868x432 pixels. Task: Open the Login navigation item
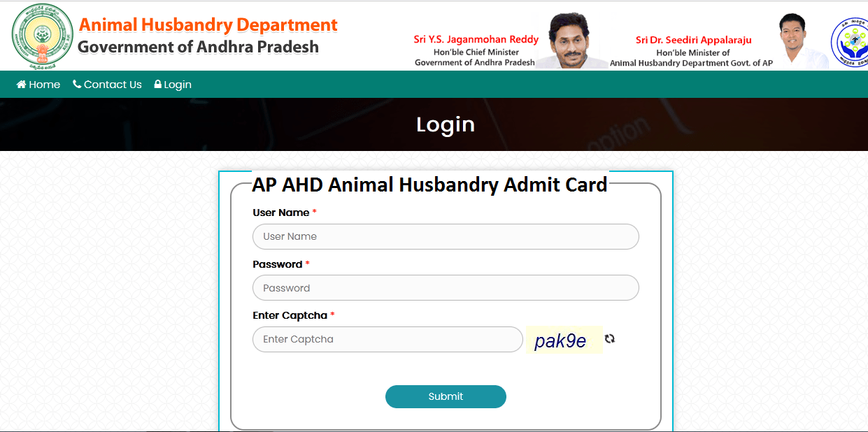[173, 84]
